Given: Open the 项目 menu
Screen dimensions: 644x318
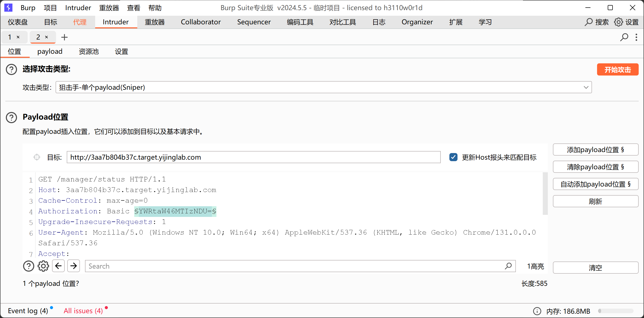Looking at the screenshot, I should [50, 8].
